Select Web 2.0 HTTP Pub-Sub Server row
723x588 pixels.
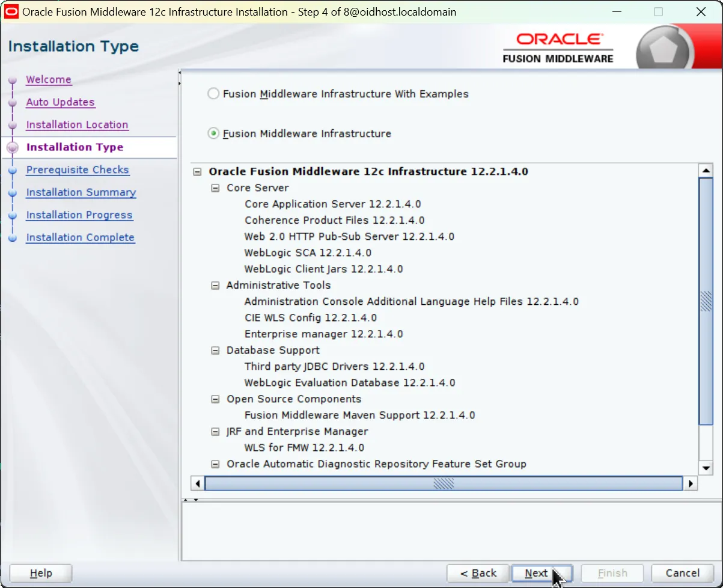[x=349, y=237]
